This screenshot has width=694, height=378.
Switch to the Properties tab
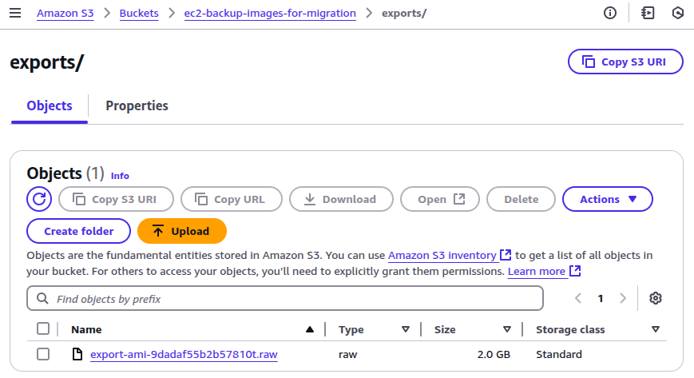pos(137,106)
